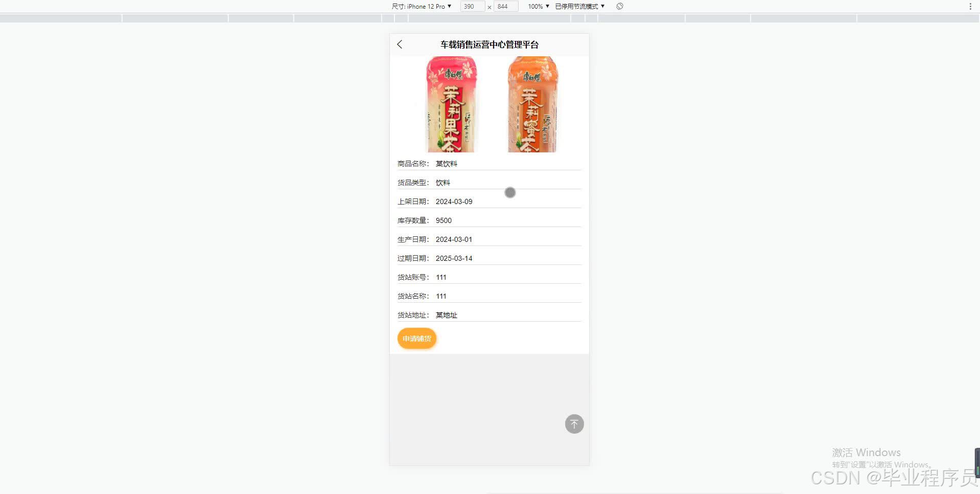Image resolution: width=980 pixels, height=494 pixels.
Task: Click the 货站地址 label
Action: [413, 315]
